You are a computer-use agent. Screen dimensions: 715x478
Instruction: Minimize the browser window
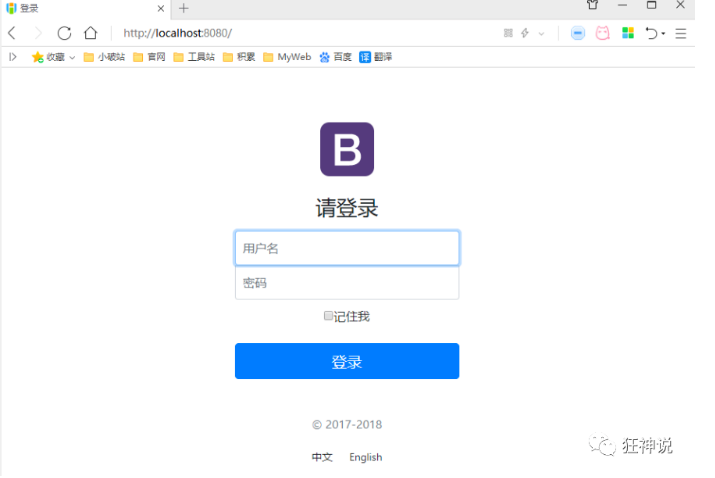click(x=622, y=5)
